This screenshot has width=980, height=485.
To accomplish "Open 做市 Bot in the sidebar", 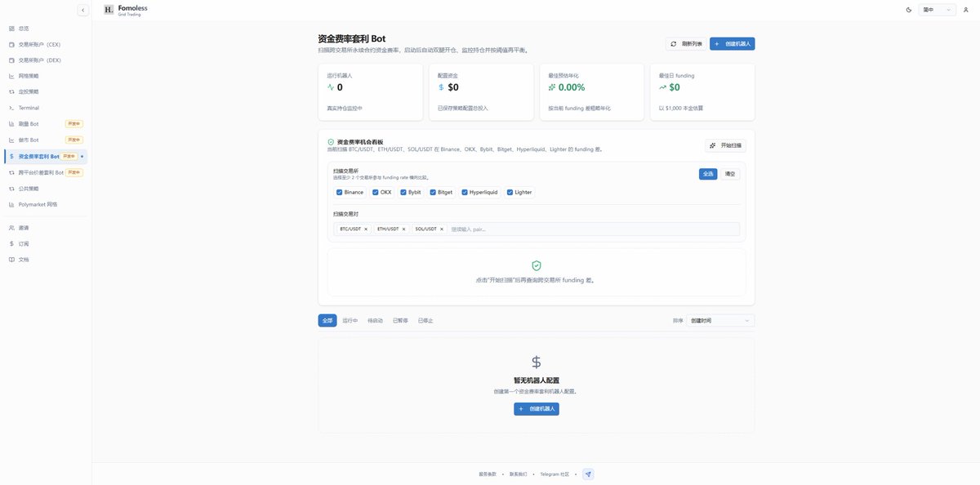I will pos(45,140).
